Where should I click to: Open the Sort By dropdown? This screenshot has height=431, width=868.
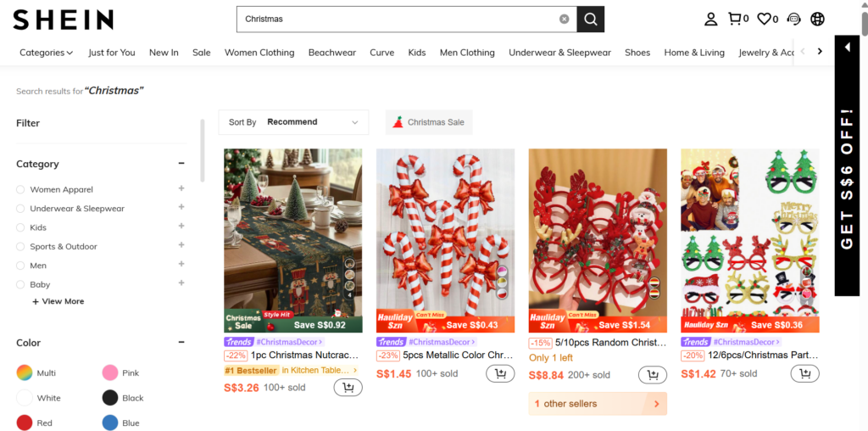pyautogui.click(x=293, y=122)
